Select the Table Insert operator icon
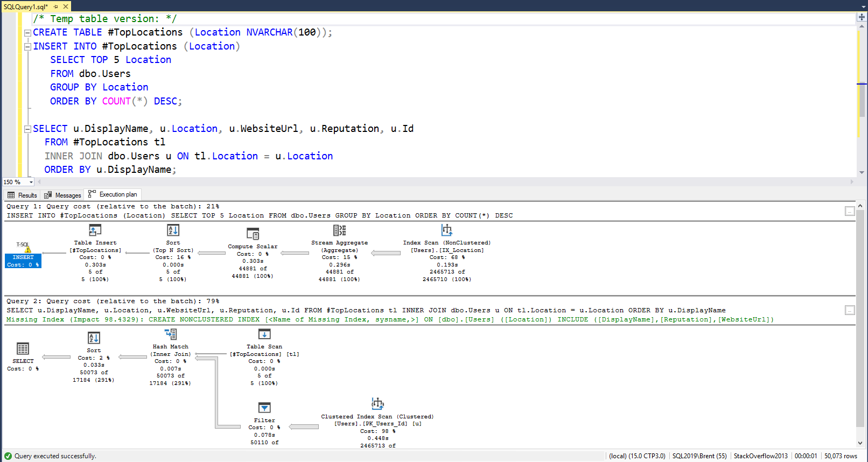This screenshot has height=462, width=868. (x=95, y=230)
